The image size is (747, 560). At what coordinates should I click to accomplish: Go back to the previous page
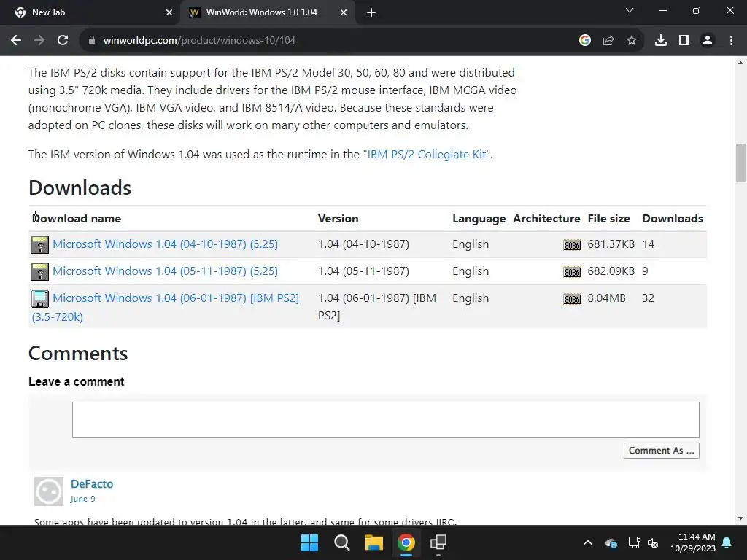[16, 41]
